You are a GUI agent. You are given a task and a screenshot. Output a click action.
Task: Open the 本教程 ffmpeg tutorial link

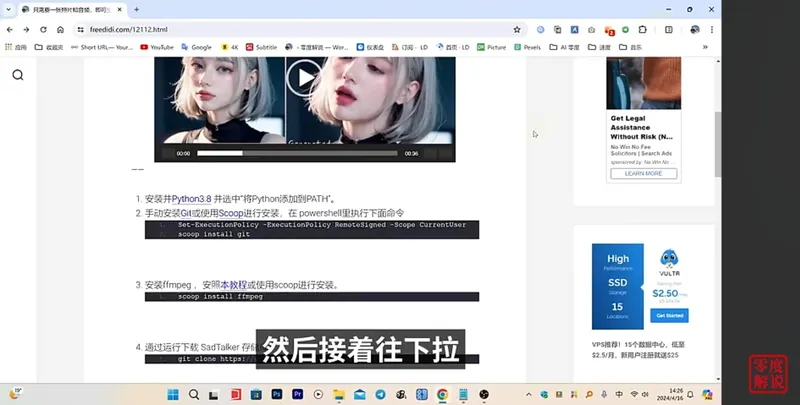coord(234,285)
